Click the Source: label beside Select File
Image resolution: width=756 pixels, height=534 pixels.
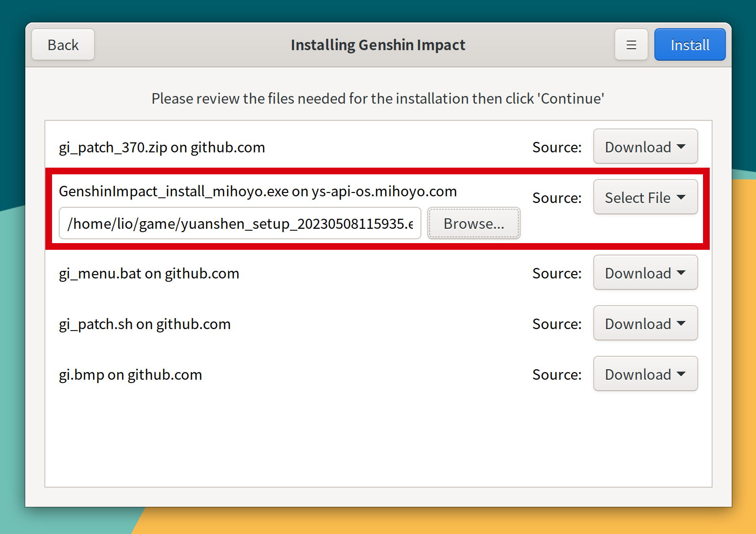point(557,198)
